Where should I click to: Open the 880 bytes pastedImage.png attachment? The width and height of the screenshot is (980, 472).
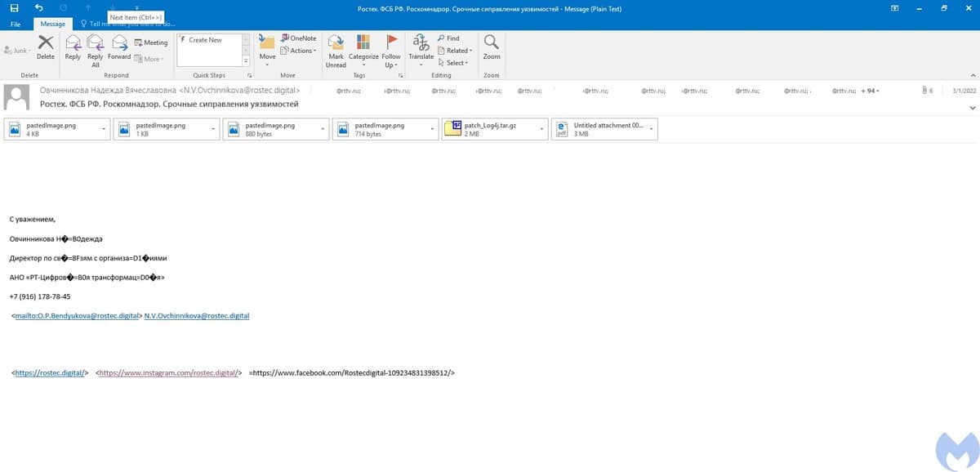(x=275, y=129)
